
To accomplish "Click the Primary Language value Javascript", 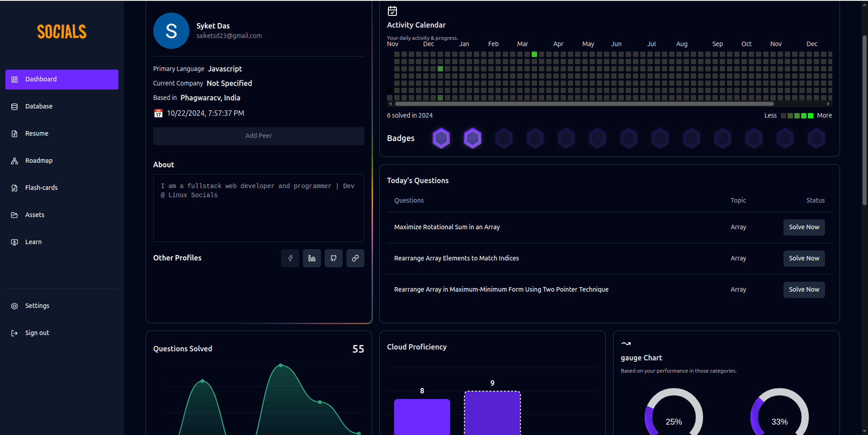I will pos(225,69).
